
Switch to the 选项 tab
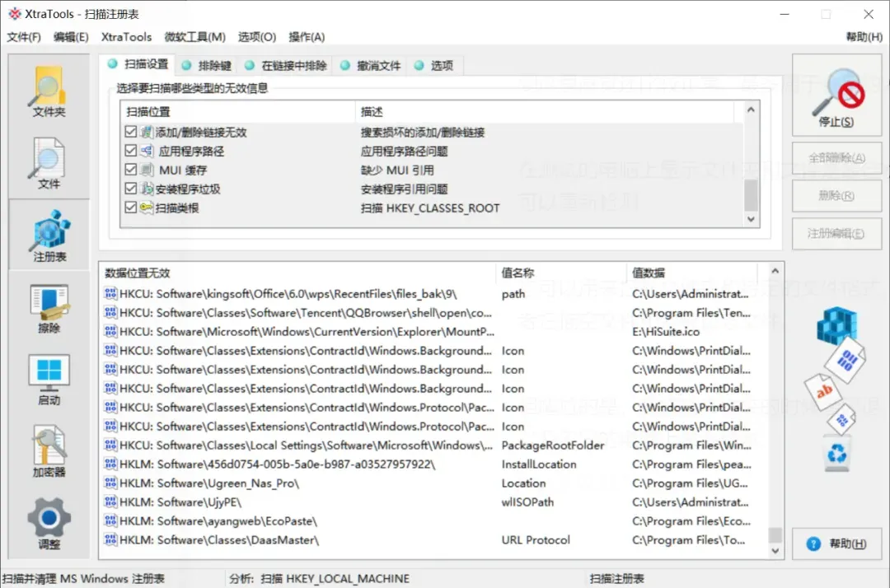(x=434, y=65)
